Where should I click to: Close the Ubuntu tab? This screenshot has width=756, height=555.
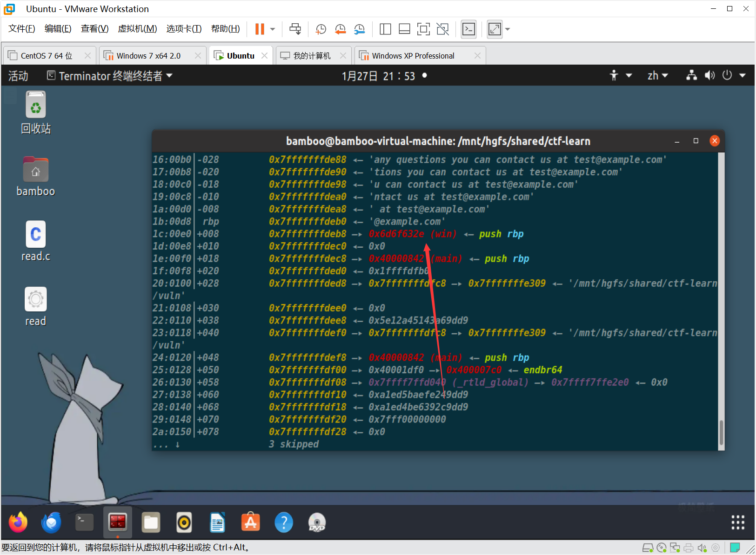click(264, 56)
